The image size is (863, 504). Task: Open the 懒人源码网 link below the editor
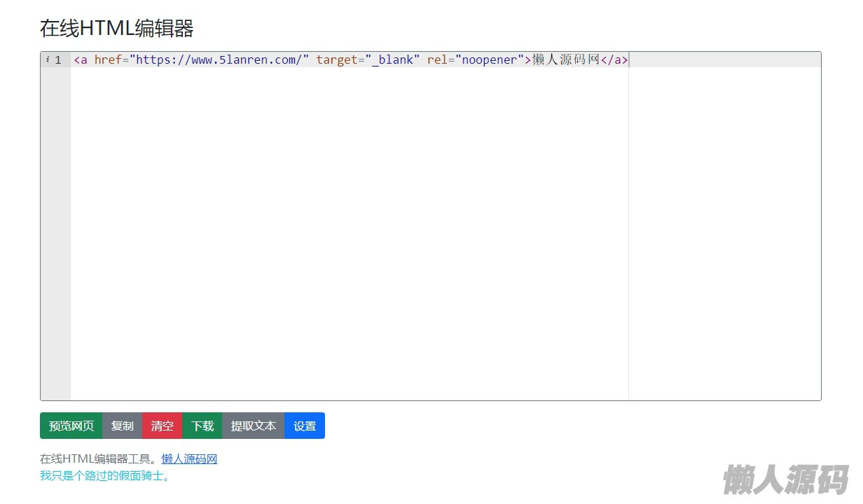(x=189, y=459)
